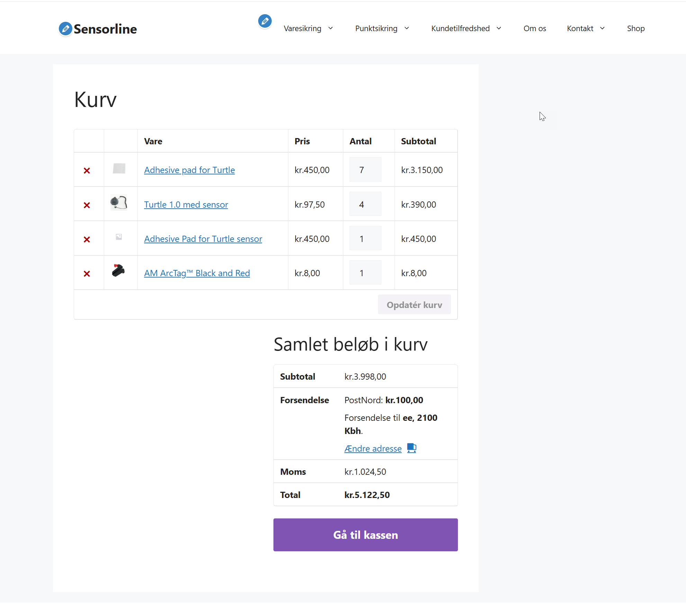The image size is (686, 616).
Task: Open Adhesive pad for Turtle product thumbnail
Action: (x=119, y=169)
